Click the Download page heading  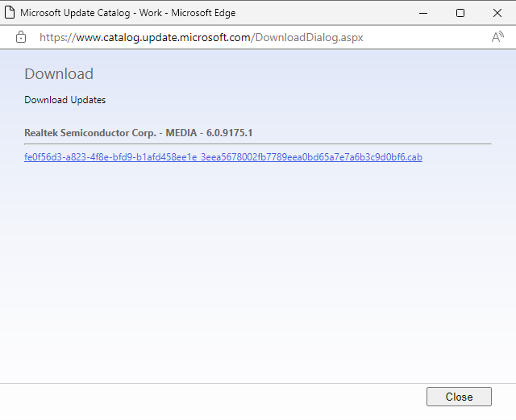(x=59, y=73)
